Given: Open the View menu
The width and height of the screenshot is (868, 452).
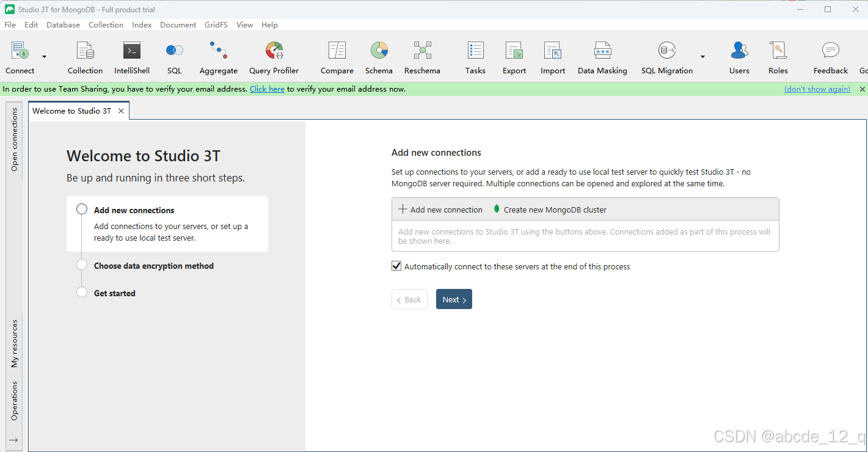Looking at the screenshot, I should tap(245, 25).
